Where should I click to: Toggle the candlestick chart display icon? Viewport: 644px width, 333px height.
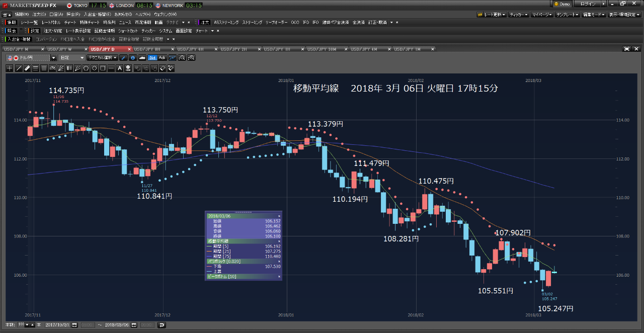pyautogui.click(x=142, y=58)
